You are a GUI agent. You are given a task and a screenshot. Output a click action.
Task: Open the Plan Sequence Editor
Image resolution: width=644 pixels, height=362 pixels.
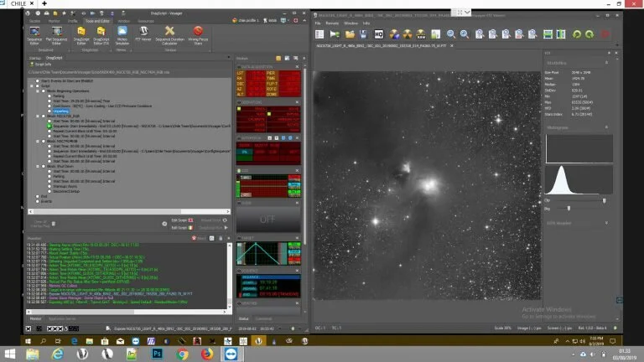tap(57, 35)
